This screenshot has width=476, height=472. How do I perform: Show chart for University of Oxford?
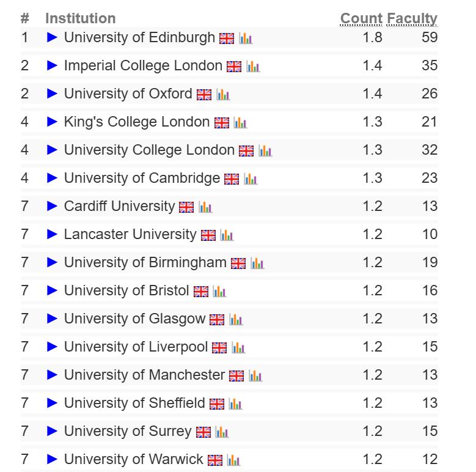point(223,95)
